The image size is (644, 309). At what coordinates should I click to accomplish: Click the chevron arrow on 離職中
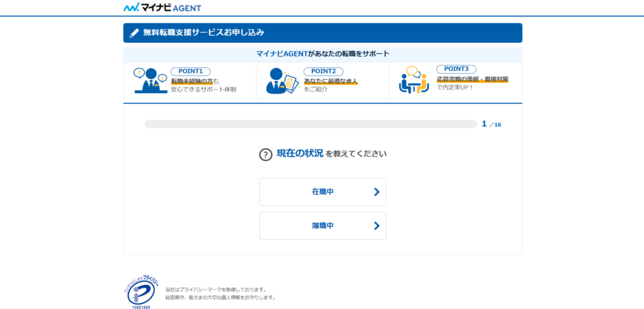pyautogui.click(x=377, y=225)
